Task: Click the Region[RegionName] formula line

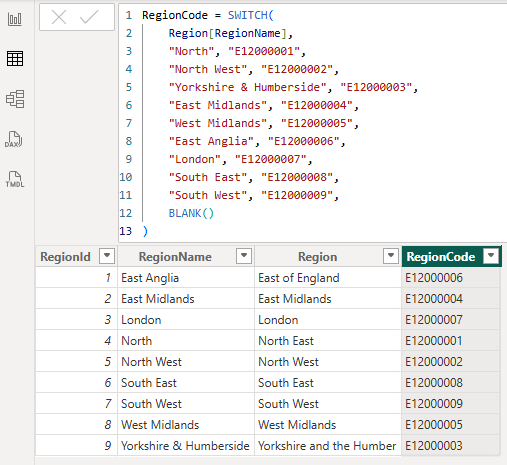Action: (x=231, y=33)
